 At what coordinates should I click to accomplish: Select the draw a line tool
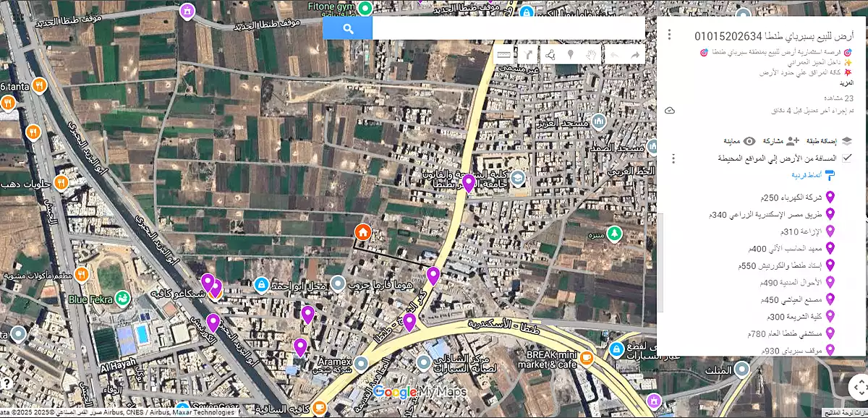(x=549, y=54)
